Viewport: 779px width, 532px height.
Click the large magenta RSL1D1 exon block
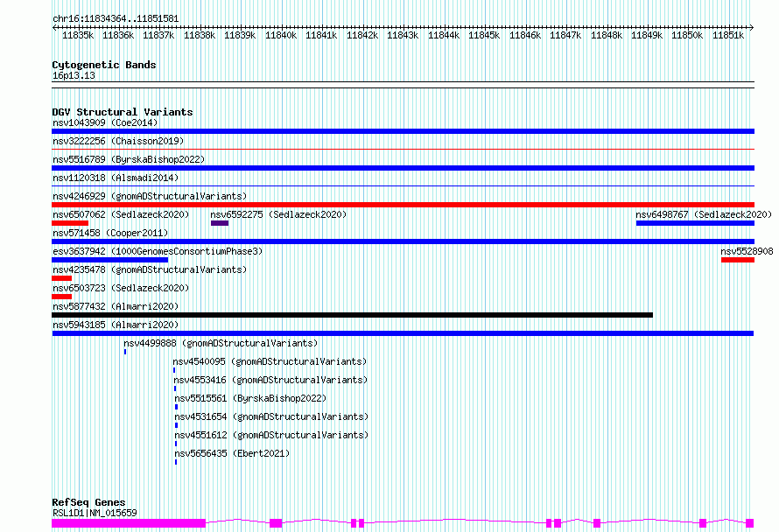pos(129,523)
